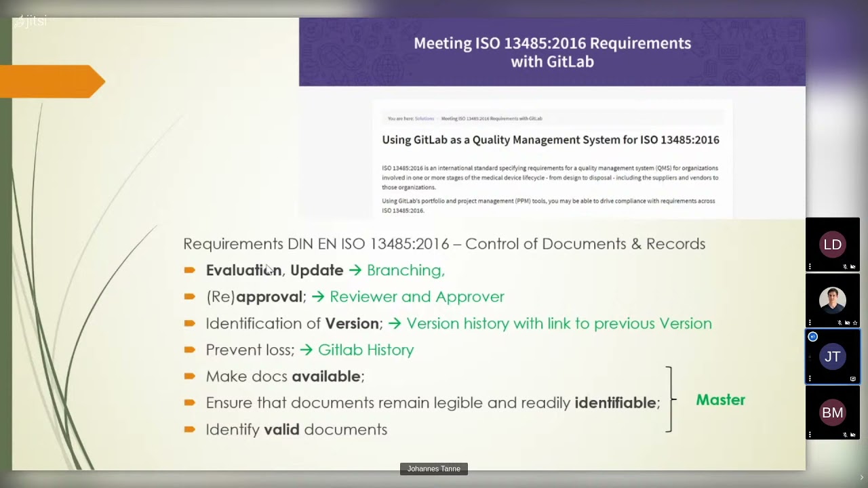Click the green 'Gitlab History' text
This screenshot has width=868, height=488.
click(366, 350)
